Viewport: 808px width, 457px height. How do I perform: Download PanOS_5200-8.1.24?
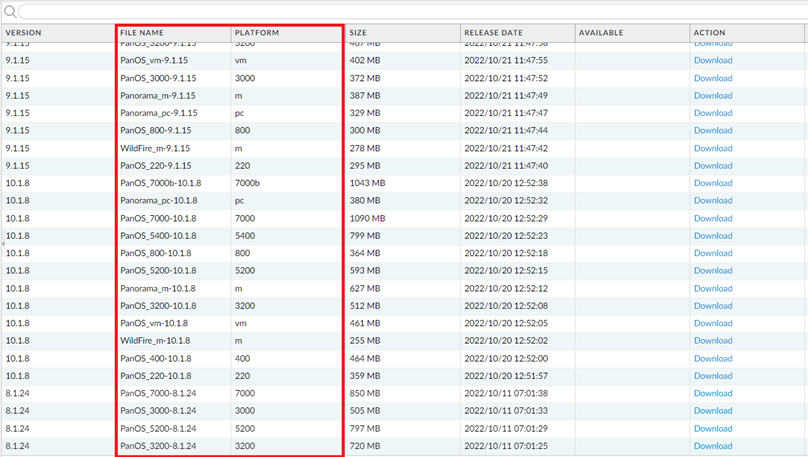(x=713, y=429)
